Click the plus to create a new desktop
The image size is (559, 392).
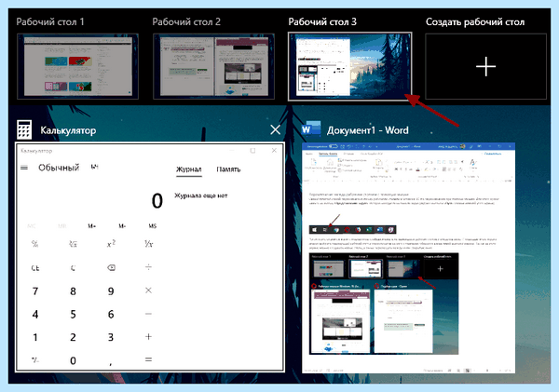pyautogui.click(x=485, y=66)
